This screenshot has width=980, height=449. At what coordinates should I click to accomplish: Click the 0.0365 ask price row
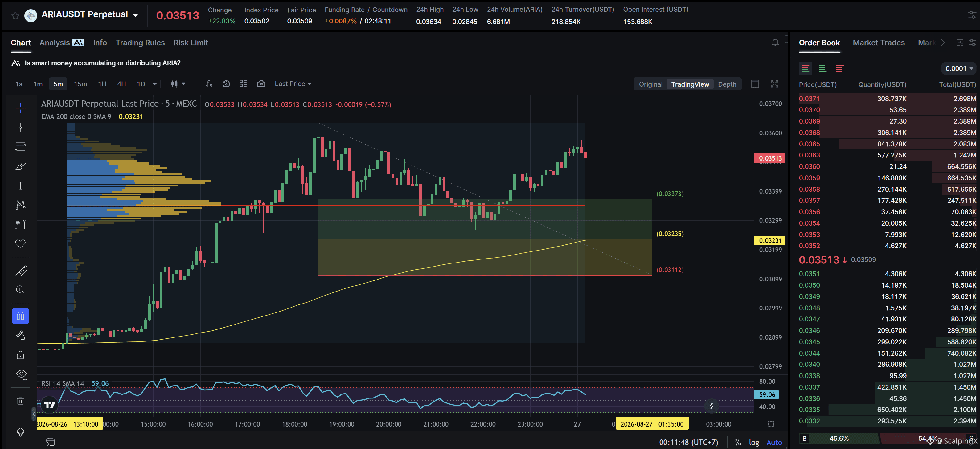pos(887,144)
